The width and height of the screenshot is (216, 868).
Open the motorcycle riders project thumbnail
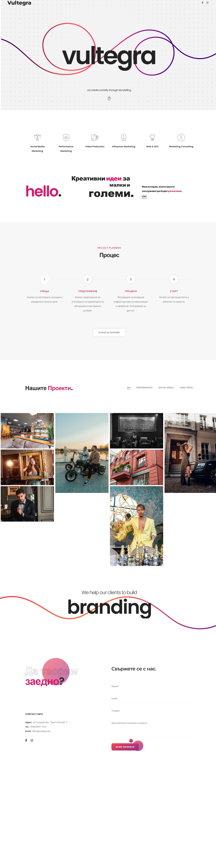82,453
